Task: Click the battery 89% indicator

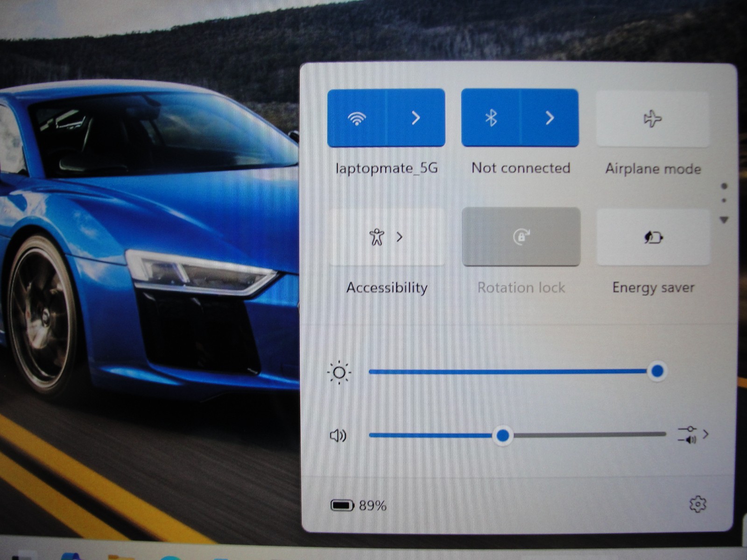Action: pyautogui.click(x=359, y=505)
